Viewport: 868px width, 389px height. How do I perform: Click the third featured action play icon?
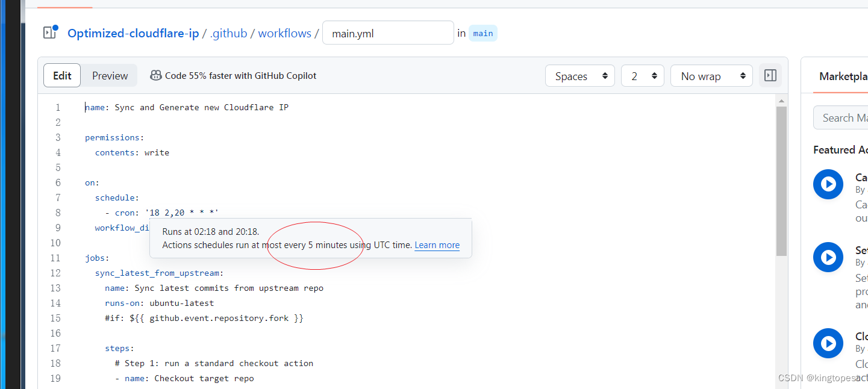(x=828, y=343)
